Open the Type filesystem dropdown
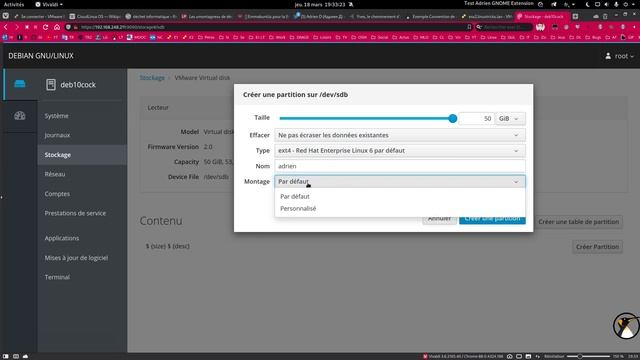This screenshot has width=640, height=360. pyautogui.click(x=400, y=151)
